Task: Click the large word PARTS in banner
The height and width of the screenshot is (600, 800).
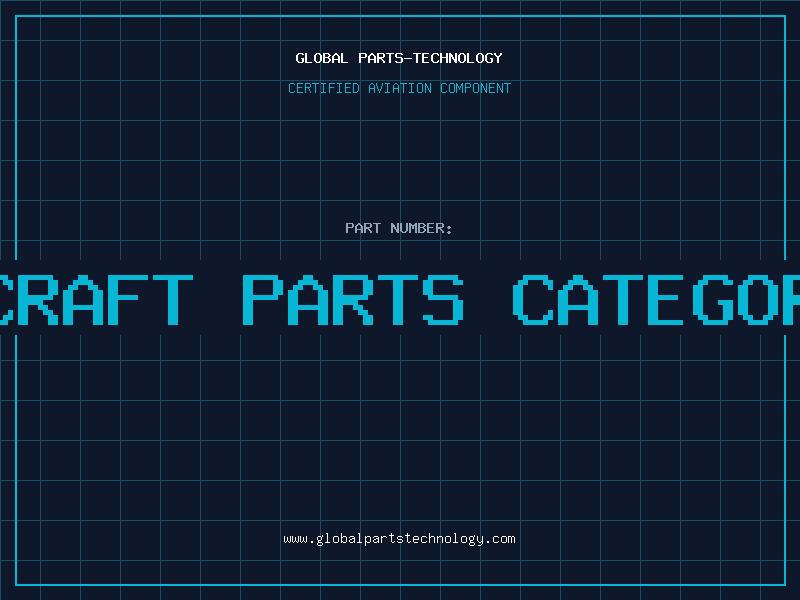Action: coord(353,300)
